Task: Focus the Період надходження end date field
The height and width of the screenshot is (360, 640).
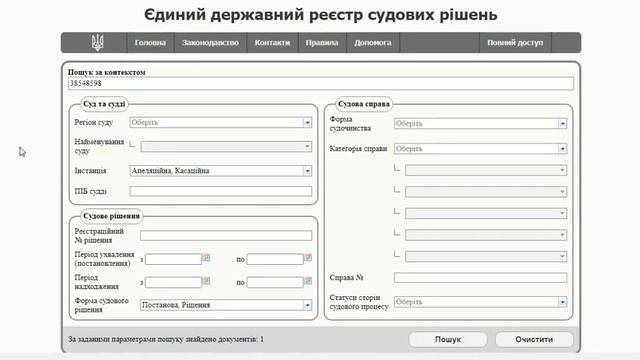Action: coord(275,282)
